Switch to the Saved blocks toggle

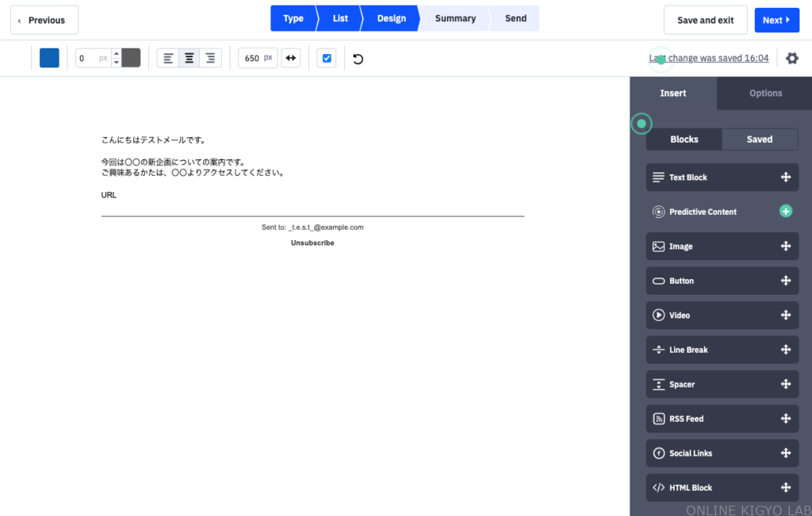point(759,140)
